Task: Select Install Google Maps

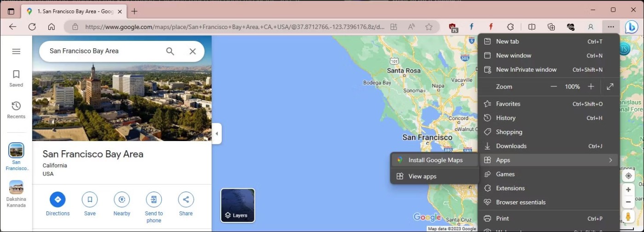Action: 435,160
